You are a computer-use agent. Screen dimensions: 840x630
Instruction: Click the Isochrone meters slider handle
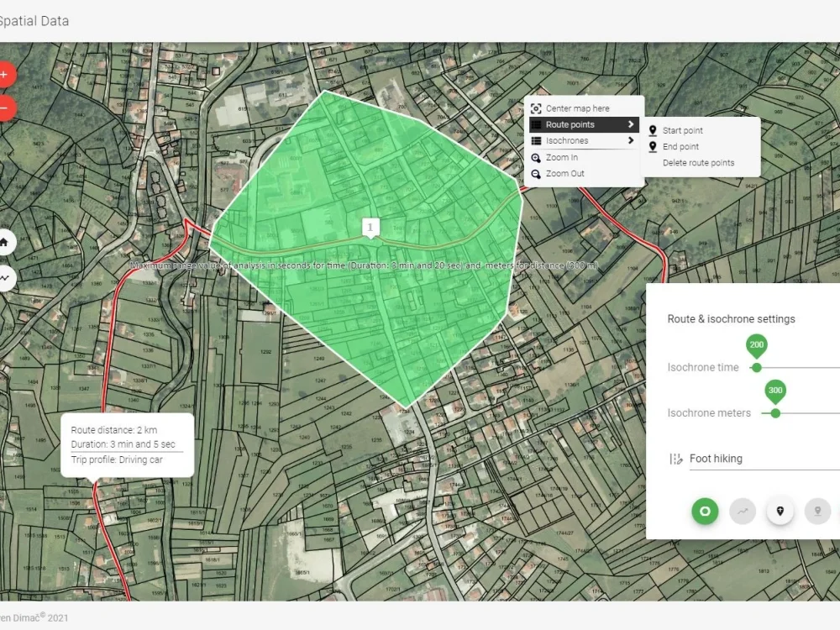[x=775, y=413]
